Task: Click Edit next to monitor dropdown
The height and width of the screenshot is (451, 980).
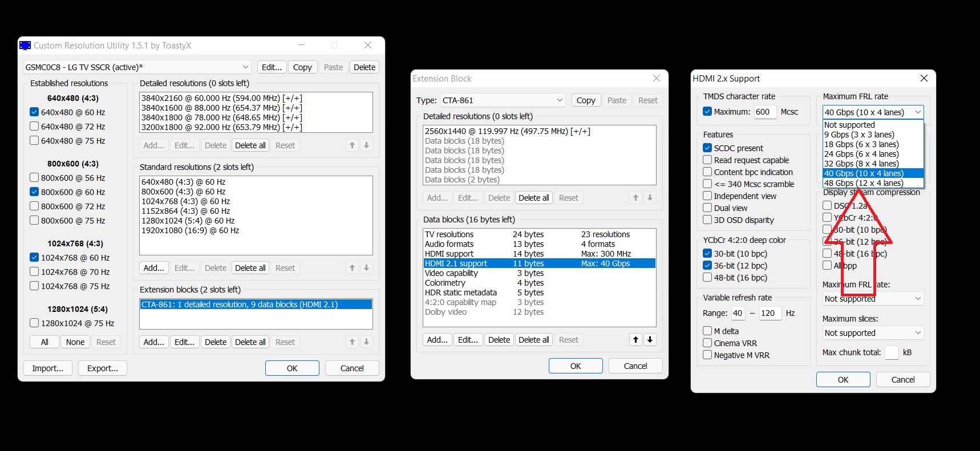Action: coord(272,67)
